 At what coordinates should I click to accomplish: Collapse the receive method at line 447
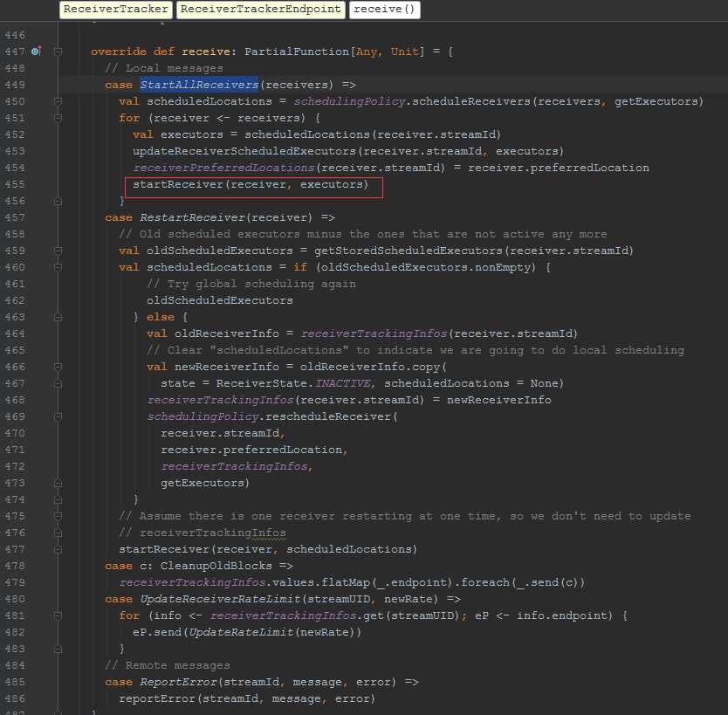tap(58, 52)
